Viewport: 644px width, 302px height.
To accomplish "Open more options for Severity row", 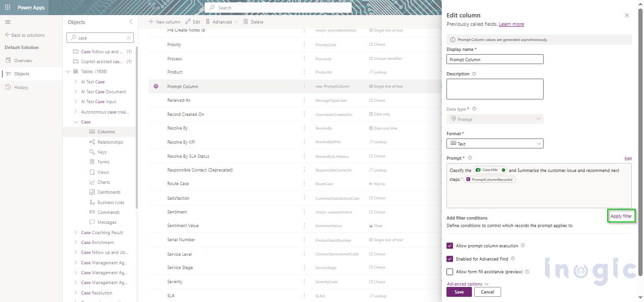I will click(304, 282).
